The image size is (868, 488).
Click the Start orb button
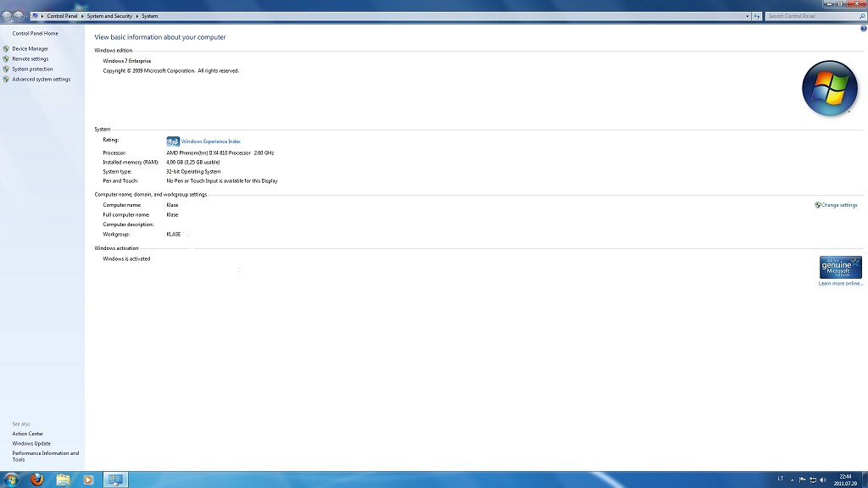tap(11, 480)
